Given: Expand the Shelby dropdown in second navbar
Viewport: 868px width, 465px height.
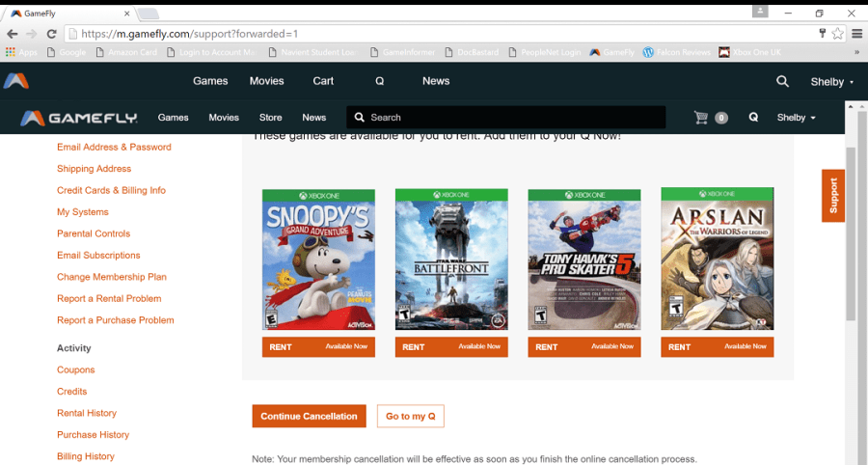Looking at the screenshot, I should [796, 118].
